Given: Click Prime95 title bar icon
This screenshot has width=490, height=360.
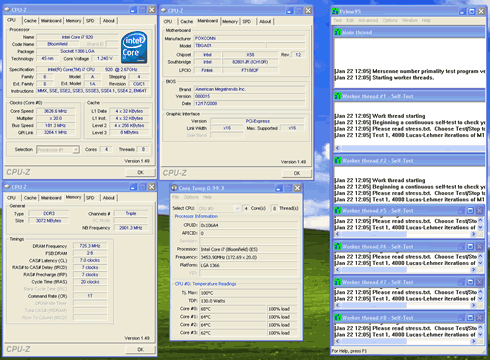Looking at the screenshot, I should 335,11.
